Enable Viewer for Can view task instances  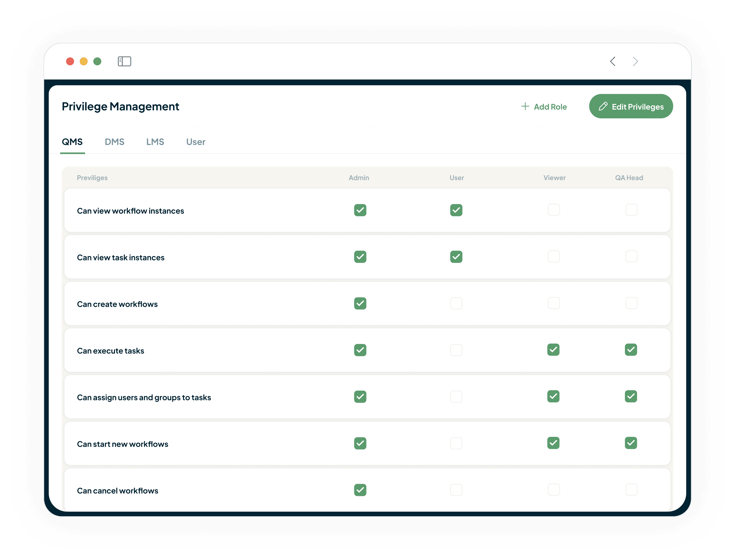(554, 257)
